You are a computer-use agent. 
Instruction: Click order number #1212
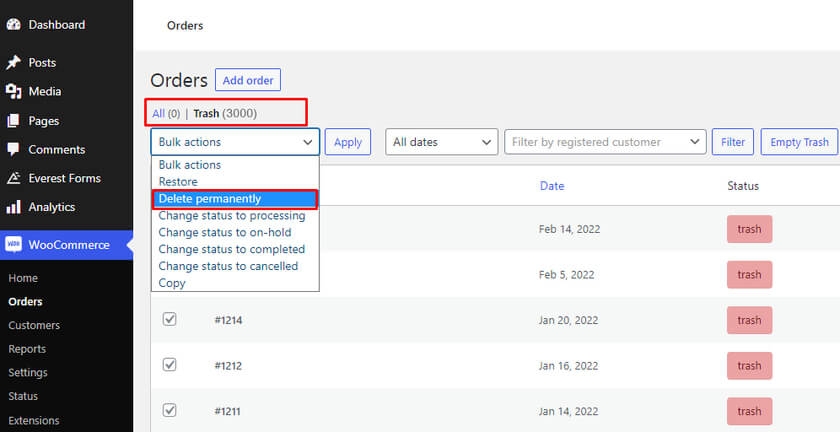[x=228, y=366]
